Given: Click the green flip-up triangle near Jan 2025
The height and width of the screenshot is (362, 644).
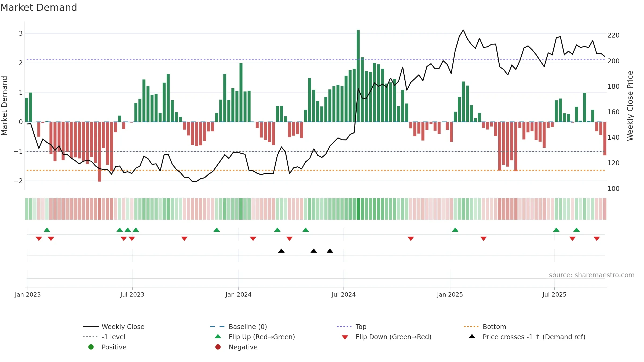Looking at the screenshot, I should coord(455,230).
